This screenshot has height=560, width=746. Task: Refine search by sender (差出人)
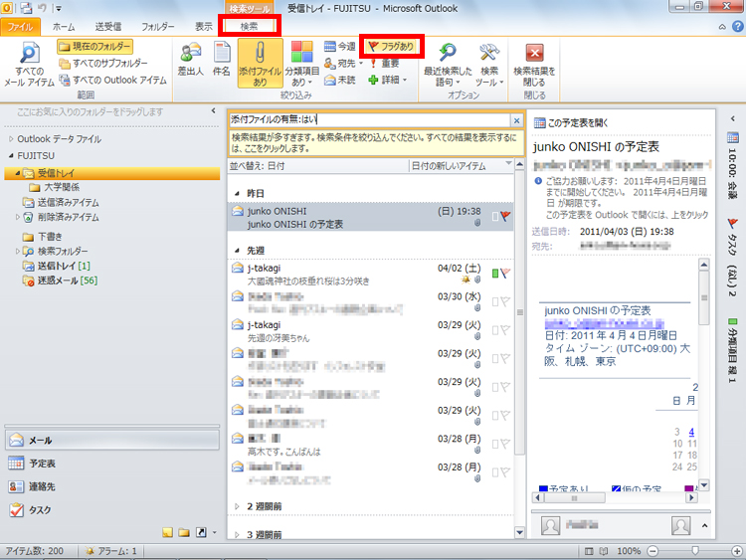tap(191, 59)
